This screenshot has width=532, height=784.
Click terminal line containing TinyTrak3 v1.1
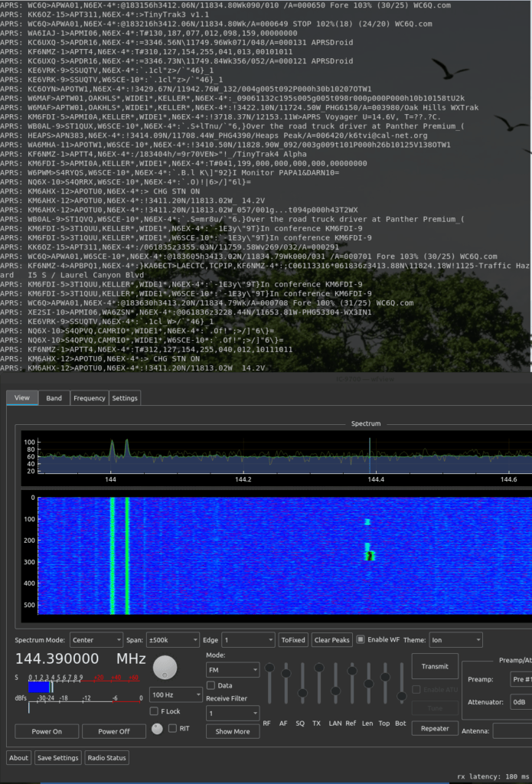click(105, 15)
